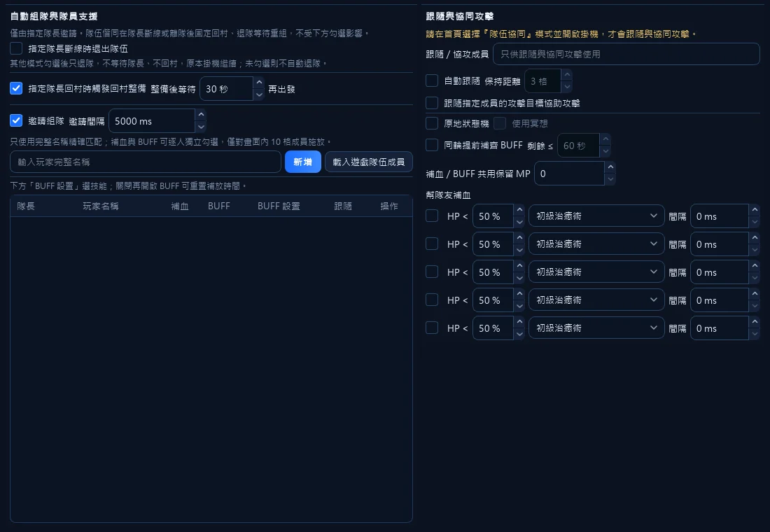Increase 共用保留 MP with up arrow
Screen dimensions: 770x532
tap(610, 167)
